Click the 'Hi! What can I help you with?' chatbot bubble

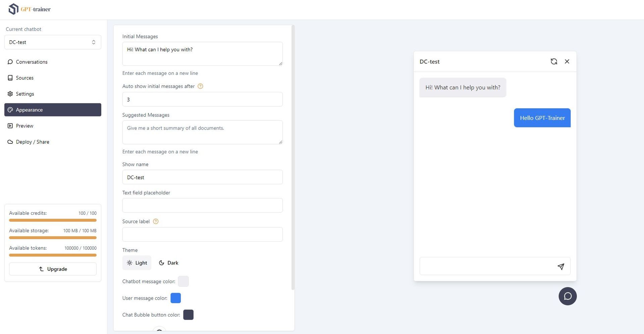click(463, 87)
